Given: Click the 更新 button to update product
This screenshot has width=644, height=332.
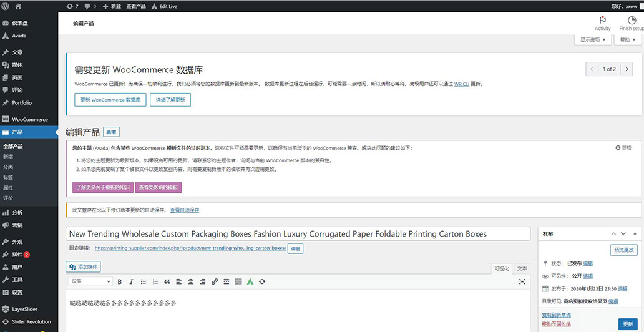Looking at the screenshot, I should click(x=628, y=325).
